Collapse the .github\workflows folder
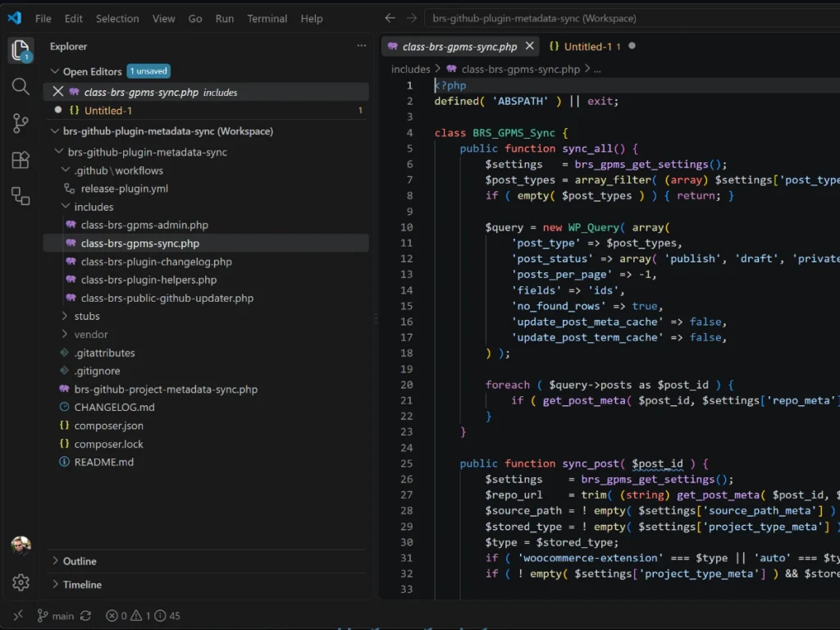 point(66,170)
